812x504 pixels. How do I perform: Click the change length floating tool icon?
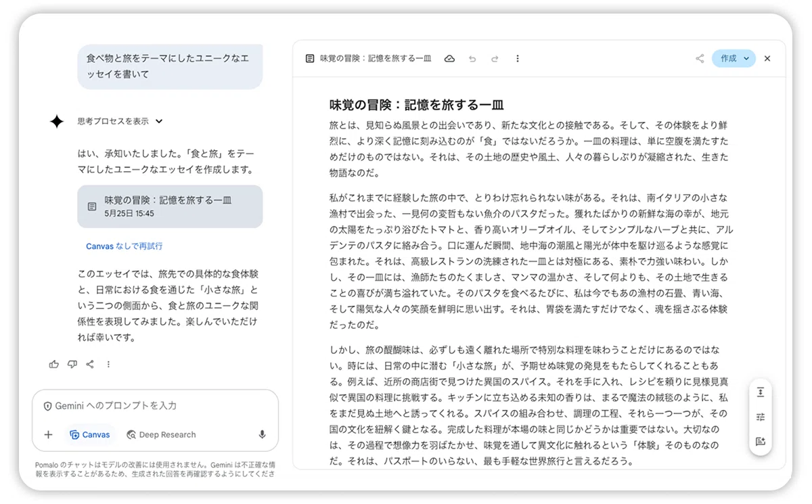[x=761, y=392]
